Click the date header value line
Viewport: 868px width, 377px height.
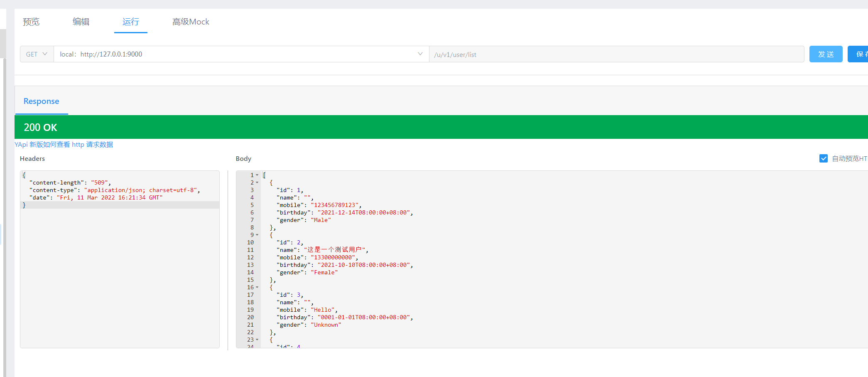point(96,197)
